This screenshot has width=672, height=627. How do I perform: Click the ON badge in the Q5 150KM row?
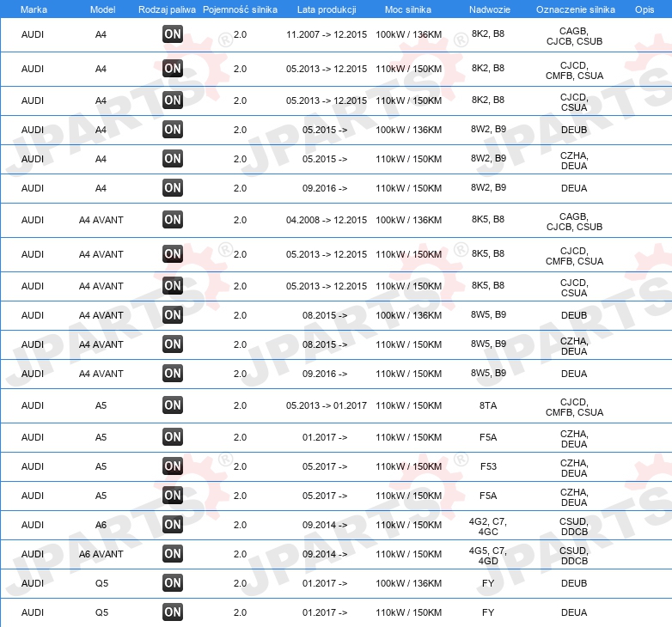point(173,612)
